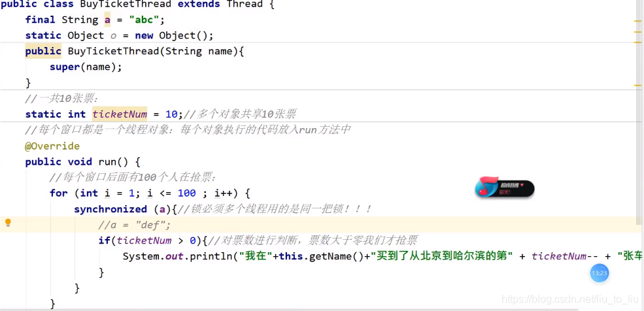Click the for keyword
Viewport: 644px width, 311px height.
coord(59,193)
